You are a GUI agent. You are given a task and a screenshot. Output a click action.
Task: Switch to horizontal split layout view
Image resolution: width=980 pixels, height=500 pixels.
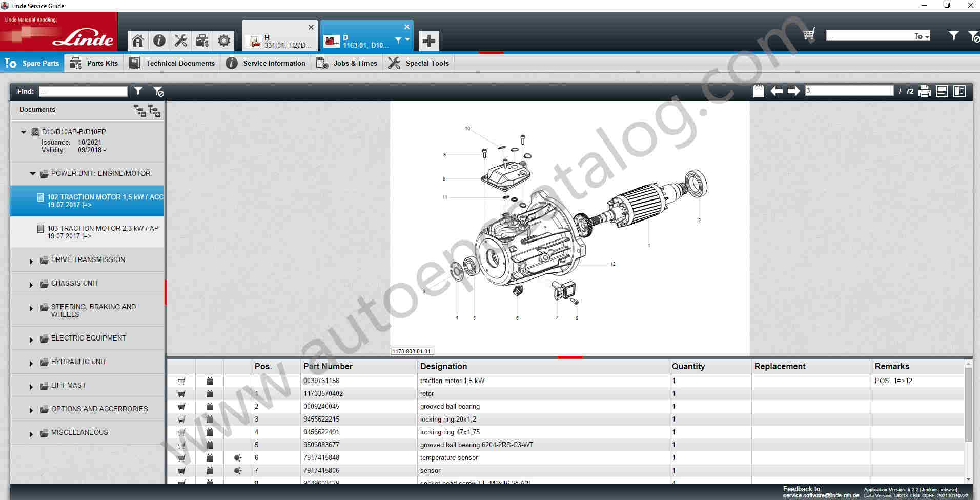click(x=942, y=91)
